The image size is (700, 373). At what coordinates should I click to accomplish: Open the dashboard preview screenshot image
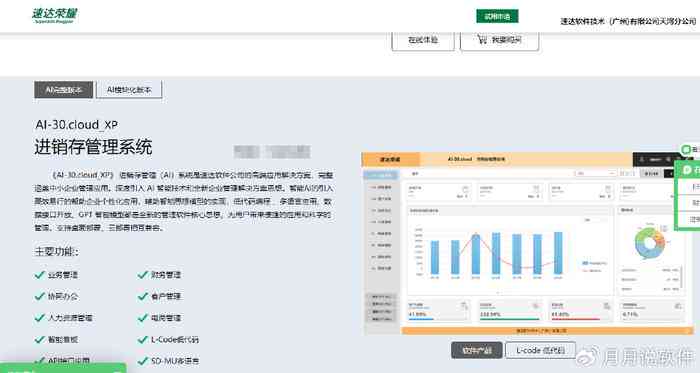click(527, 243)
